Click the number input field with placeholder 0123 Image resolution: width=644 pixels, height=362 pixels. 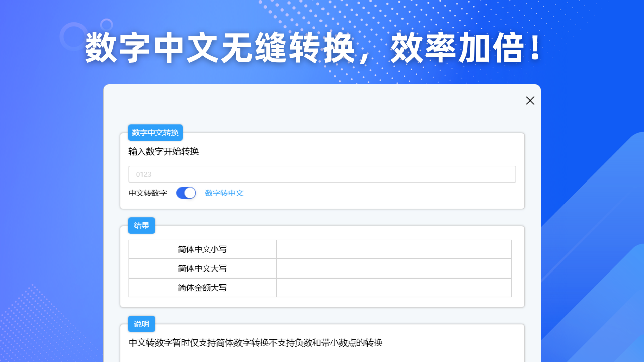(321, 174)
